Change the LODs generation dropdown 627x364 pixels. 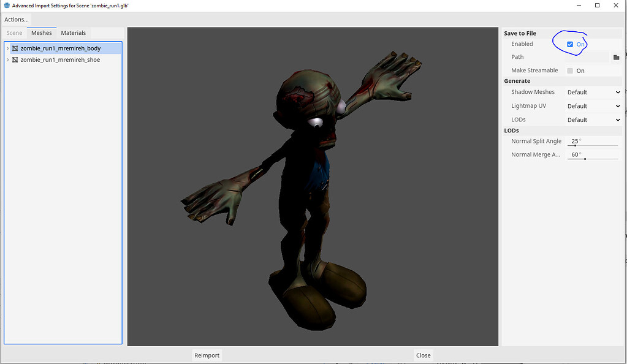[x=593, y=119]
